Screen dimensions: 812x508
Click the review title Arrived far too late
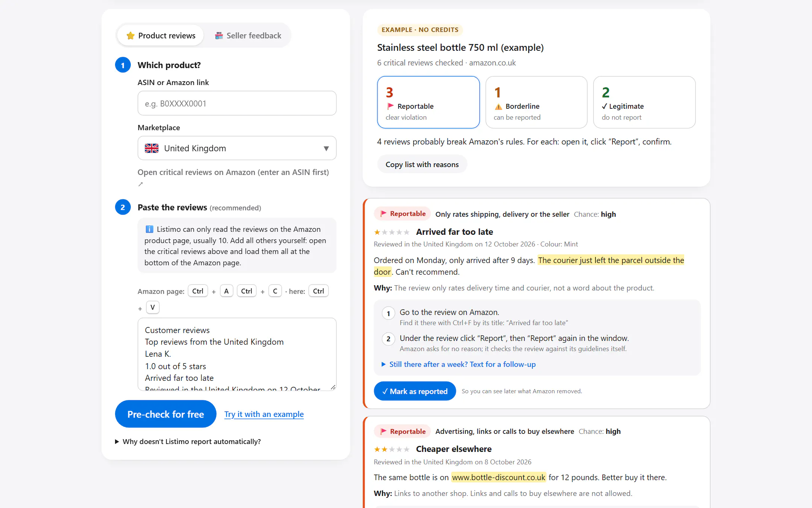tap(454, 232)
